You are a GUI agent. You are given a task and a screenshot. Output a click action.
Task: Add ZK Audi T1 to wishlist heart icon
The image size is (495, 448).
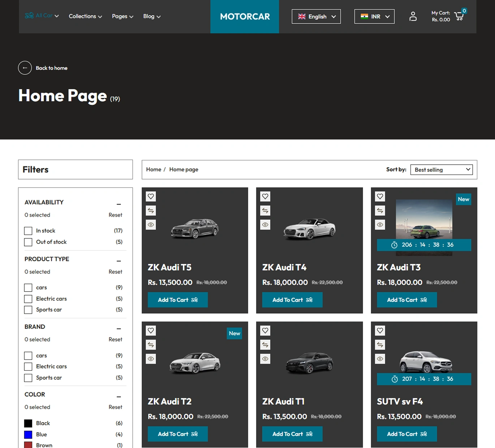(265, 331)
